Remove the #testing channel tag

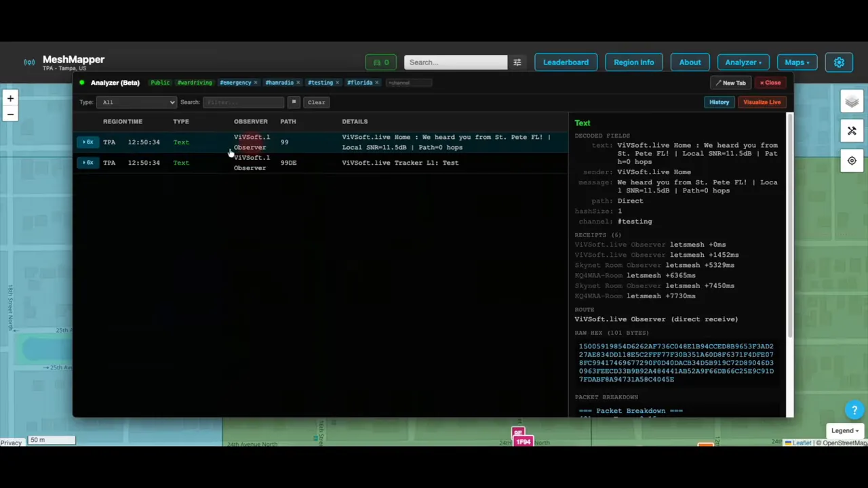coord(337,83)
